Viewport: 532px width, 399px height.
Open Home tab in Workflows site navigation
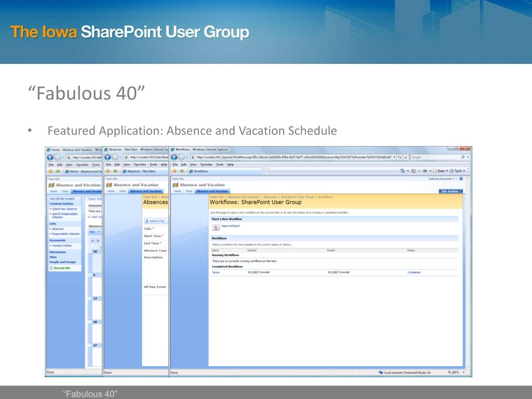[178, 191]
